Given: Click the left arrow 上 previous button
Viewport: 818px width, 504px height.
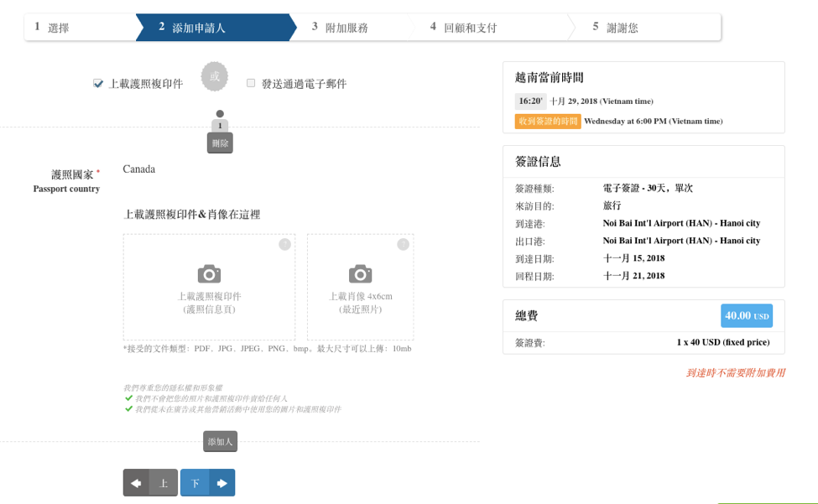Looking at the screenshot, I should click(x=150, y=483).
